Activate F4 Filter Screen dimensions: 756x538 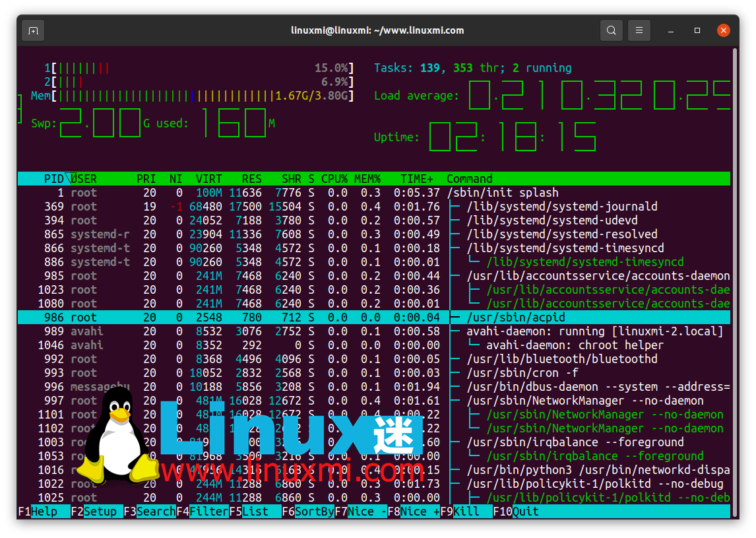tap(203, 512)
